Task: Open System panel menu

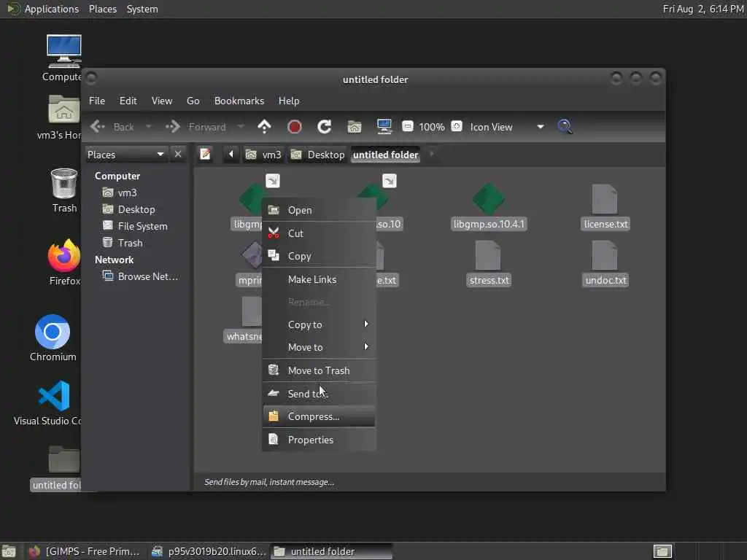Action: click(x=142, y=9)
